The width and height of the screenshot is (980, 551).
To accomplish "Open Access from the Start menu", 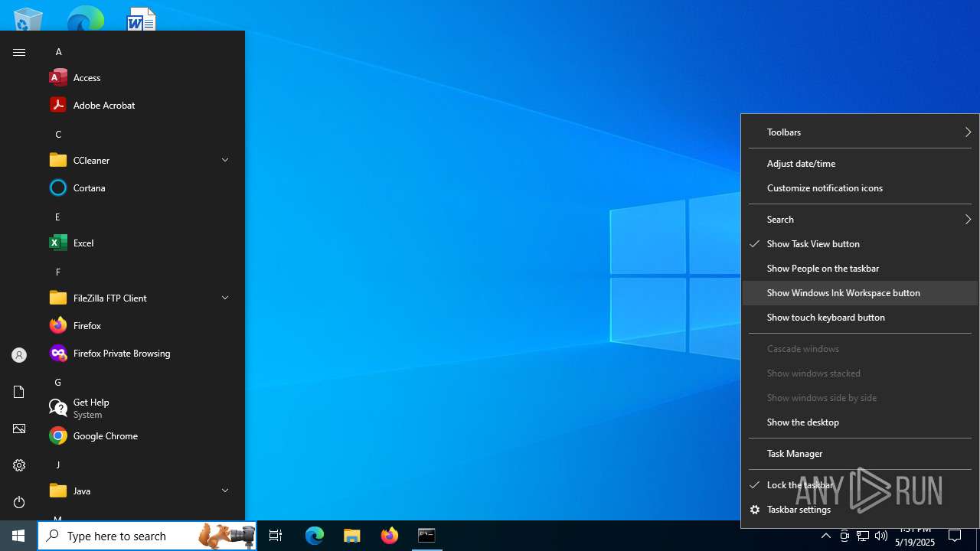I will coord(141,77).
